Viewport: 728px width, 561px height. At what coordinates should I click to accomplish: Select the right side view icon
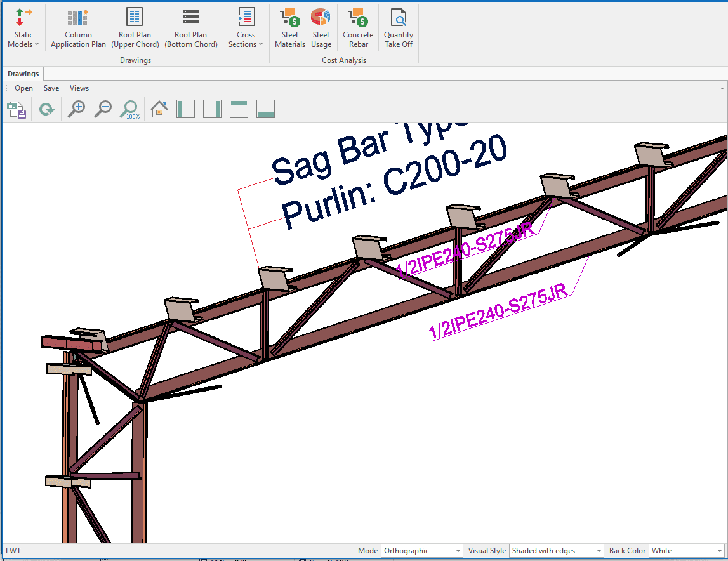[212, 109]
